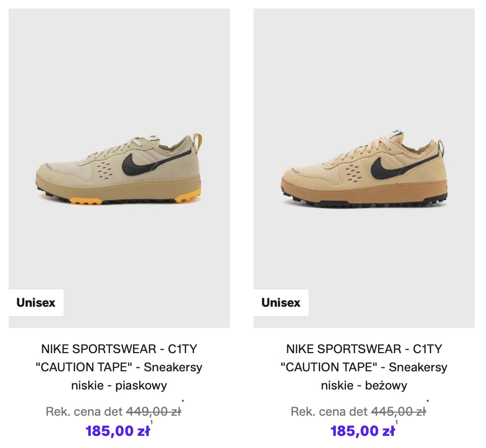Select the 185,00 zł price under piaskowy sneaker
Image resolution: width=486 pixels, height=448 pixels.
(117, 431)
